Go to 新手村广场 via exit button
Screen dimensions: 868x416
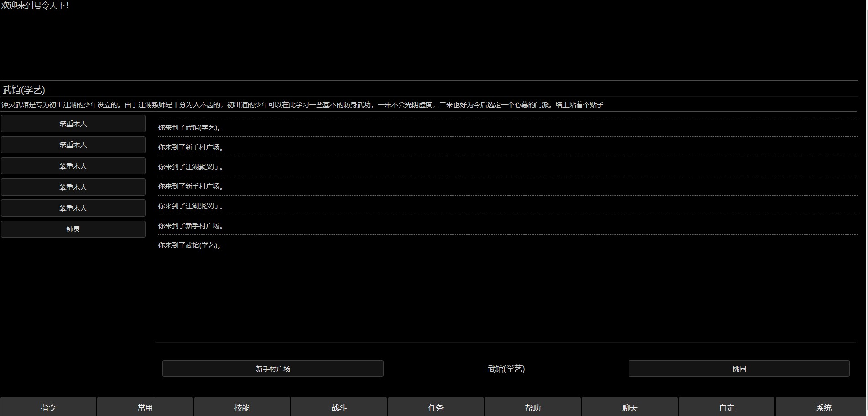click(x=273, y=369)
